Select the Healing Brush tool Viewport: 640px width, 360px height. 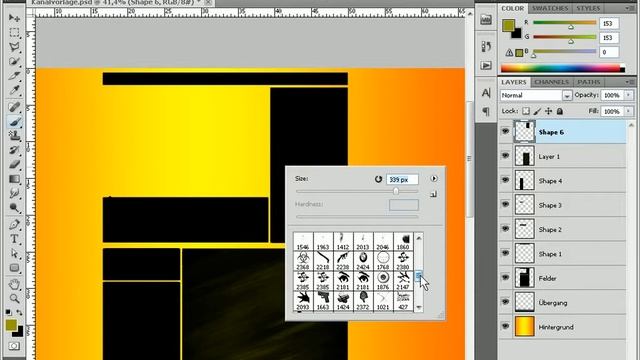[14, 107]
